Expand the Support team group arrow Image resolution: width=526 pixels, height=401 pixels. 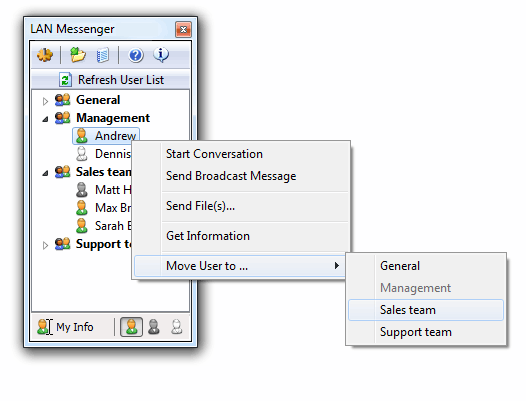click(x=45, y=245)
